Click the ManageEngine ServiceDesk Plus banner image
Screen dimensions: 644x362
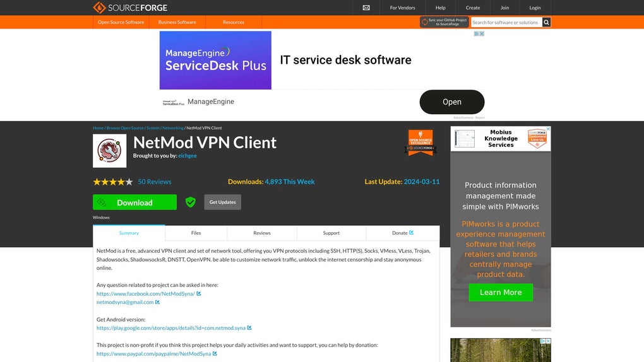coord(215,60)
